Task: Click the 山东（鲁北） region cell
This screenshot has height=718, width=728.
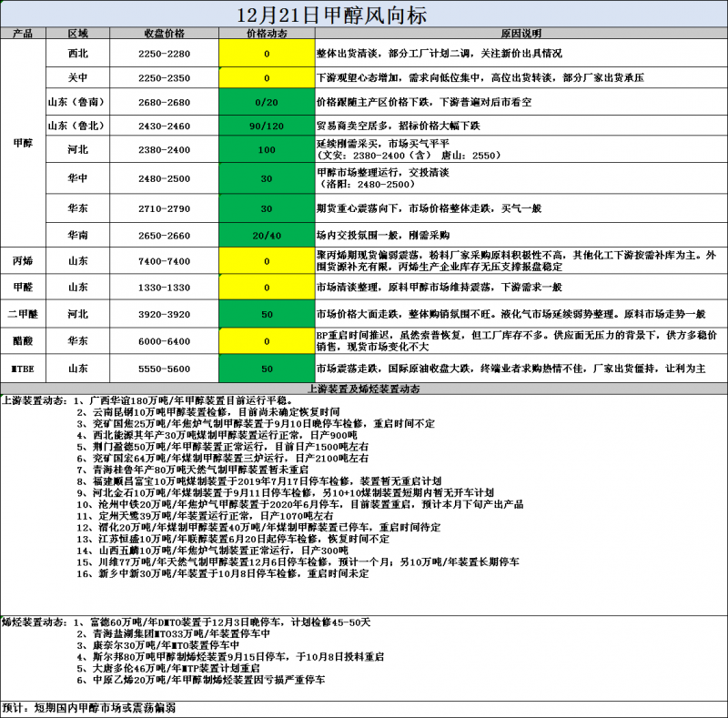Action: 77,126
